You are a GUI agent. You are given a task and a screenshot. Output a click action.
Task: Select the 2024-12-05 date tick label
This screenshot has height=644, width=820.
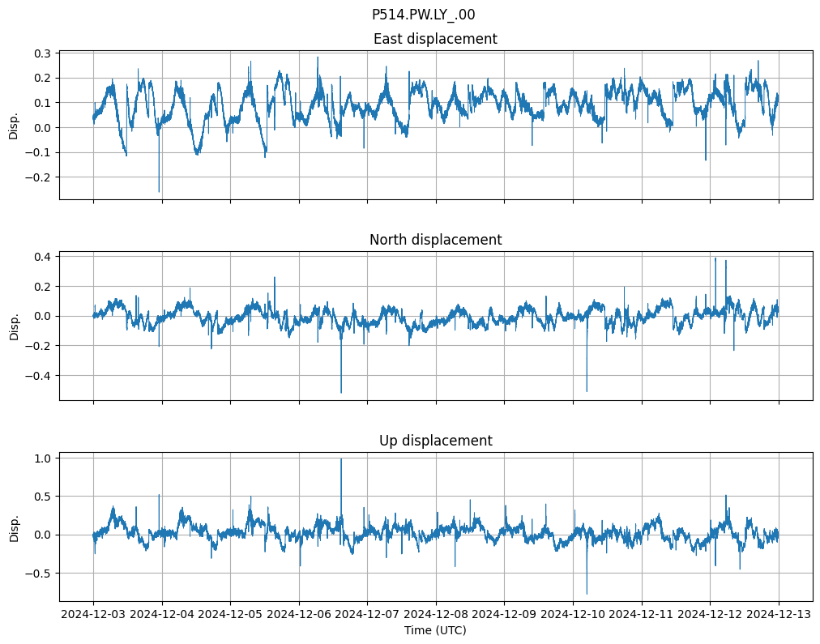(x=230, y=614)
